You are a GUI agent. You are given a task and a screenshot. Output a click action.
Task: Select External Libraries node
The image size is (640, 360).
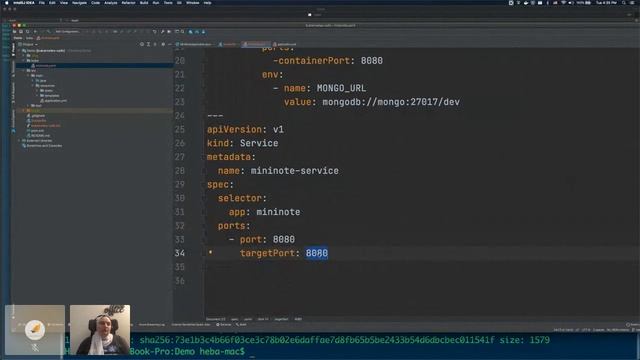pyautogui.click(x=37, y=141)
